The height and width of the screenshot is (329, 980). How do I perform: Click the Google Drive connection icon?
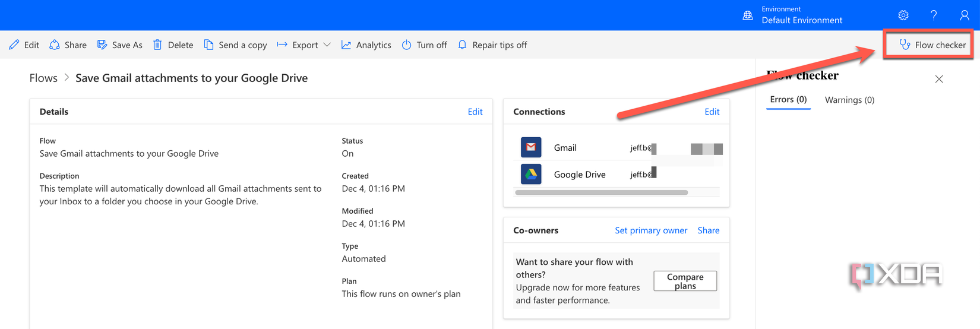pos(531,174)
